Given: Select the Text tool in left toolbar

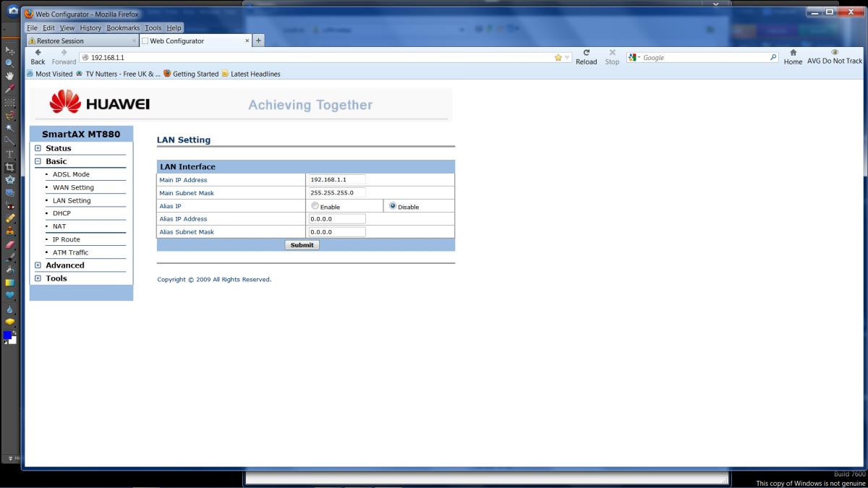Looking at the screenshot, I should (9, 154).
